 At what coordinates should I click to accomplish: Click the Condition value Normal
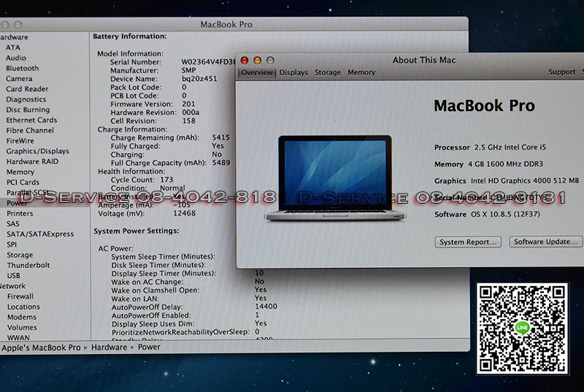pos(172,188)
